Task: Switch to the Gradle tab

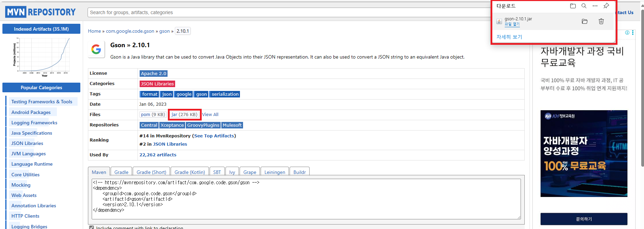Action: (121, 172)
